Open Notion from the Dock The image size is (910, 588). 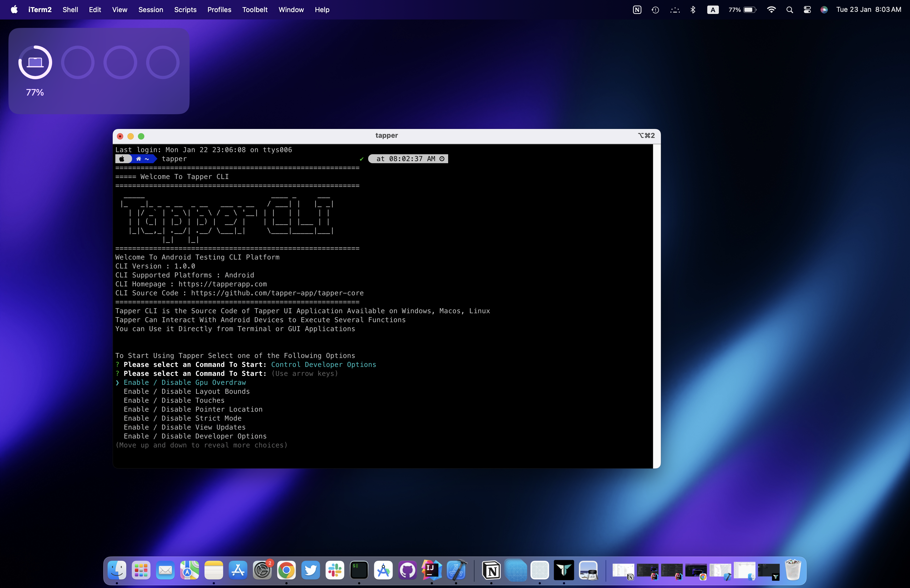coord(491,570)
